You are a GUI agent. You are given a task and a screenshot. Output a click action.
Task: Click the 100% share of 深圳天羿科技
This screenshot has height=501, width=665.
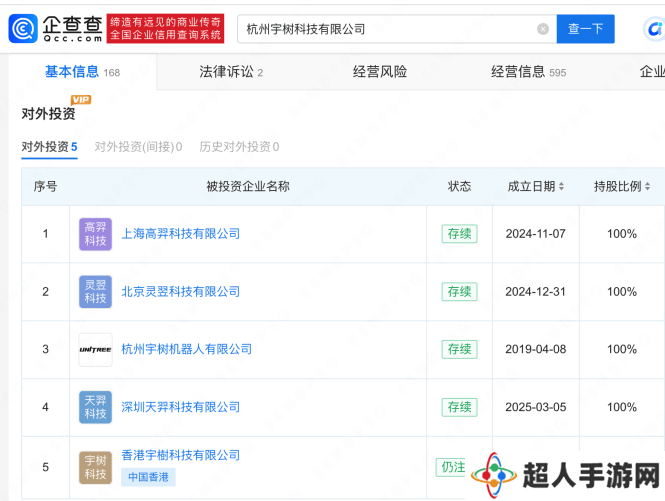622,407
